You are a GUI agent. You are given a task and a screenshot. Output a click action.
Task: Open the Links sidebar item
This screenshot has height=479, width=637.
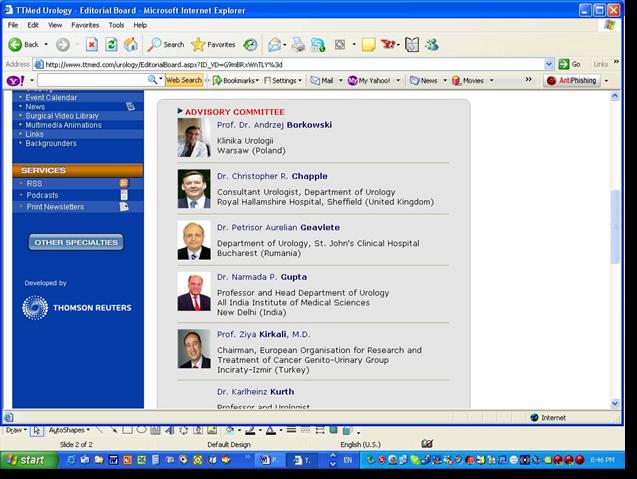[34, 134]
